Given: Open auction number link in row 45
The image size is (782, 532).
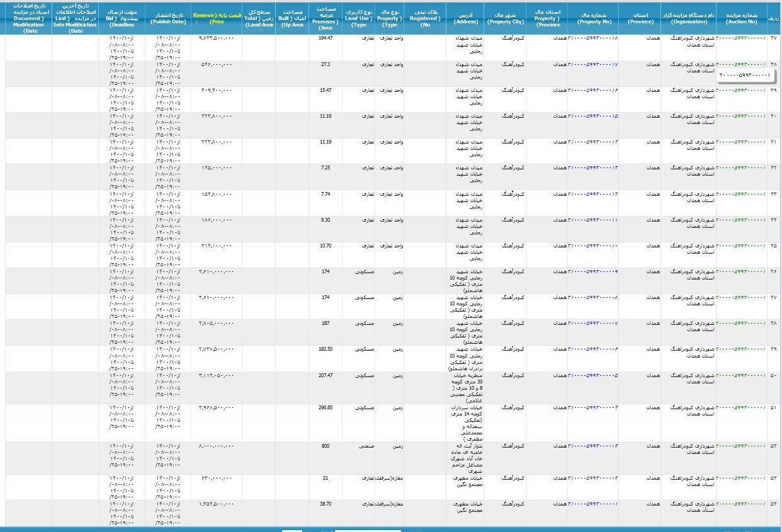Looking at the screenshot, I should click(741, 246).
